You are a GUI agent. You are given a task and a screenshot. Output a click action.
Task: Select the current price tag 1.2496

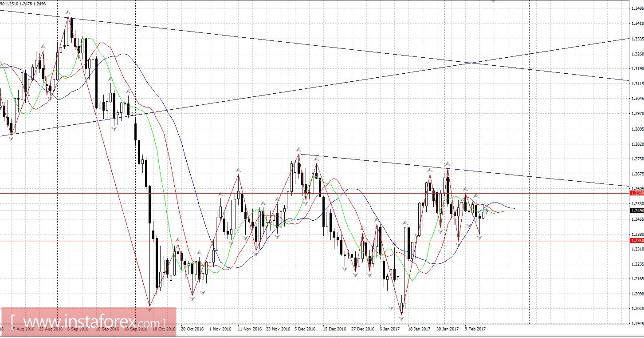tap(637, 211)
